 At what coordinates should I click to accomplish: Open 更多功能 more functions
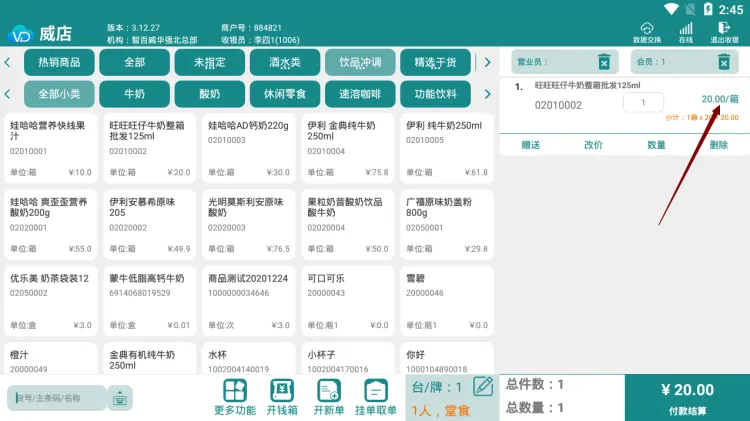pyautogui.click(x=234, y=396)
